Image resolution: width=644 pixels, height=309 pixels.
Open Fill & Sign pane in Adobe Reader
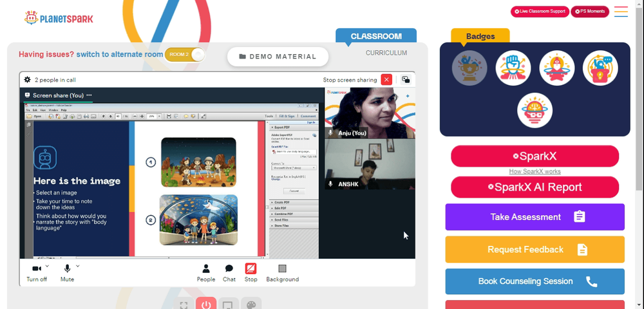[x=287, y=116]
